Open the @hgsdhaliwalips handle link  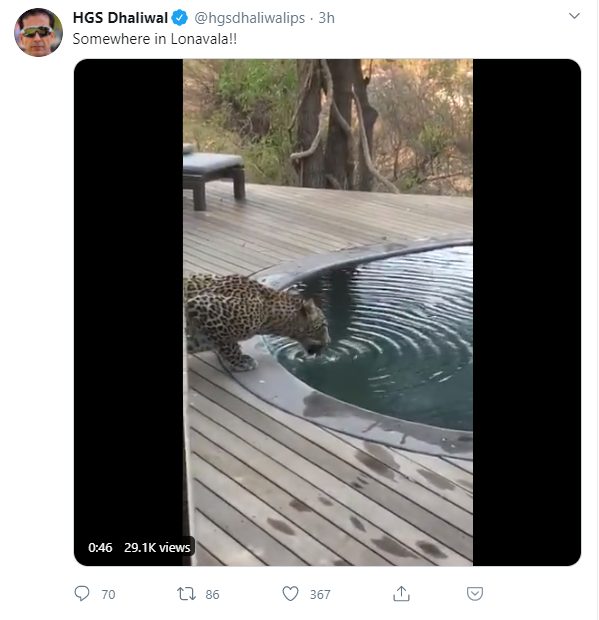[x=250, y=18]
